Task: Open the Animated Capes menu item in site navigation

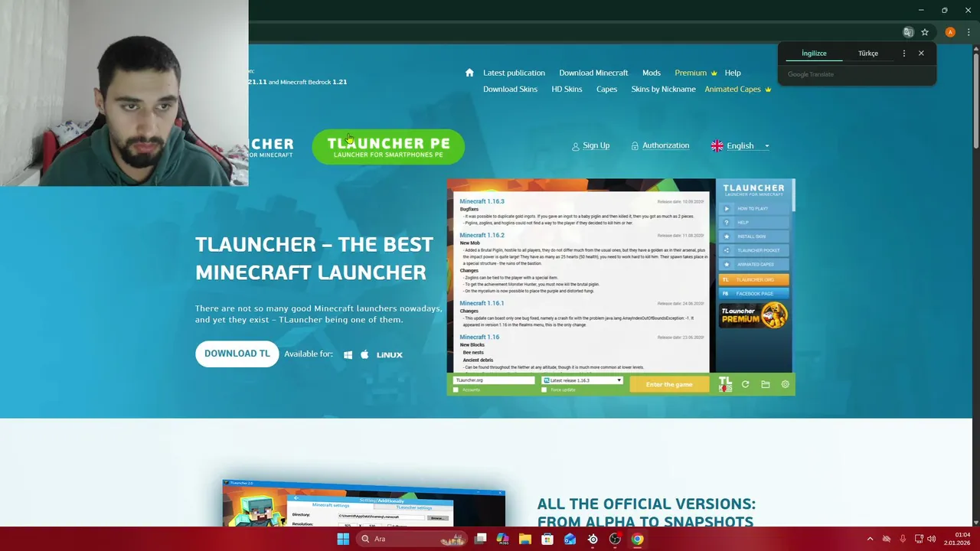Action: (738, 89)
